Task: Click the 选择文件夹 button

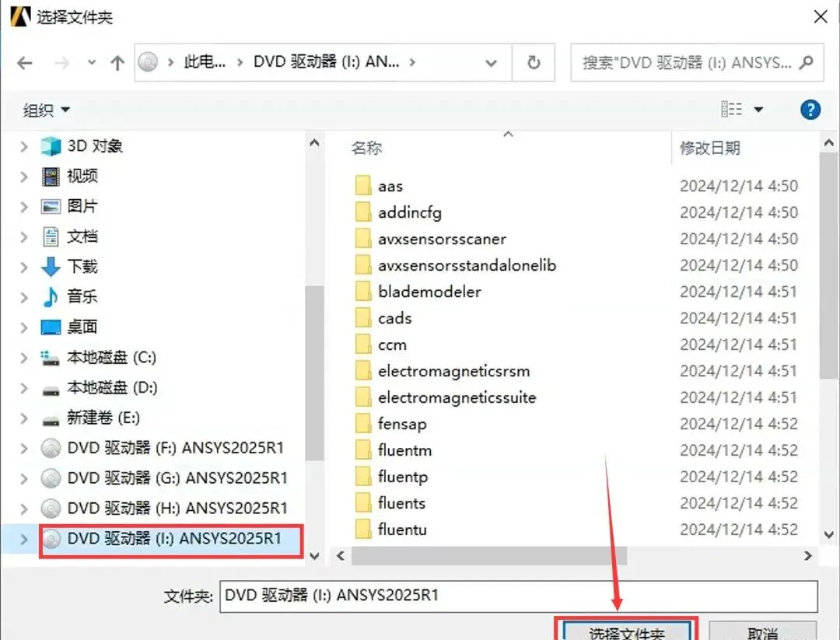Action: click(x=626, y=631)
